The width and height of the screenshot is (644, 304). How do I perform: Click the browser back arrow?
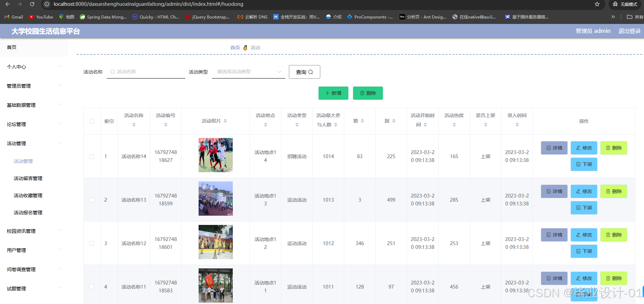tap(8, 4)
